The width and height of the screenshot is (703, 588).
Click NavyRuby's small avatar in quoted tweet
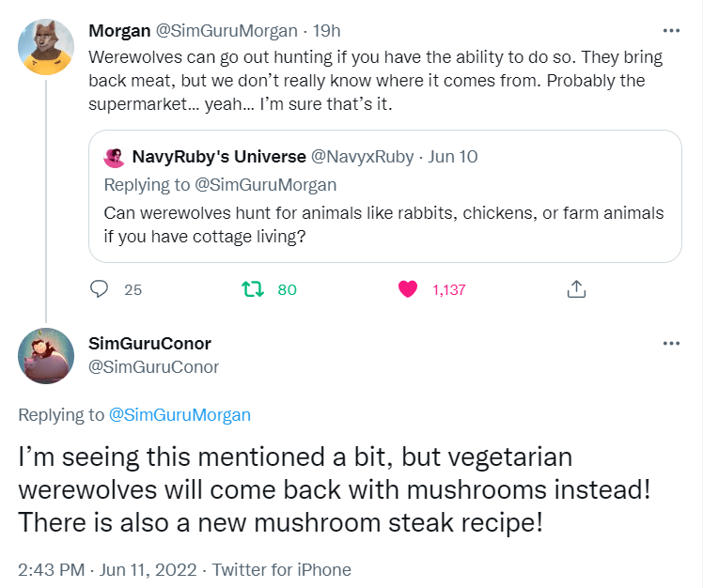pos(115,157)
